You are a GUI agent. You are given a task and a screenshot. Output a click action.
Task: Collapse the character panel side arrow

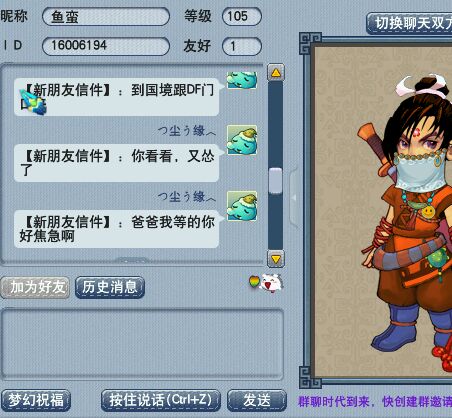294,198
